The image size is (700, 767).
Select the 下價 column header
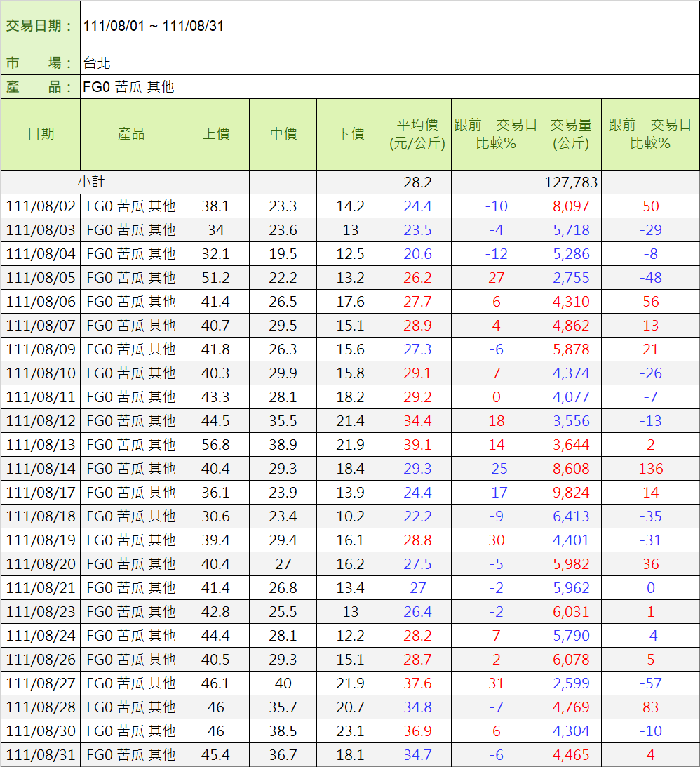click(x=350, y=134)
